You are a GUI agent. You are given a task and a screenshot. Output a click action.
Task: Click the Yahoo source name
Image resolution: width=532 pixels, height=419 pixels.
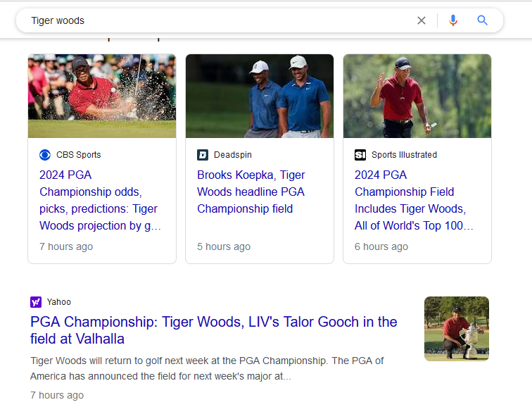(58, 302)
